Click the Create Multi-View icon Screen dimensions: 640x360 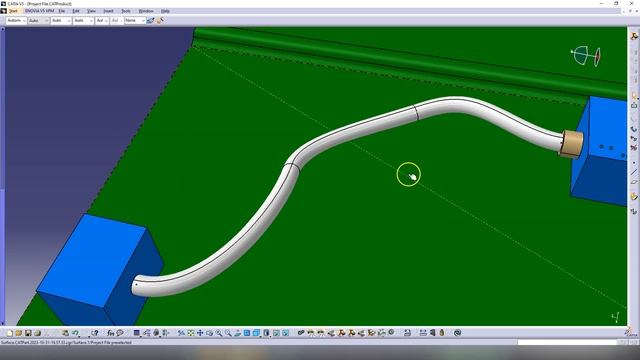[247, 333]
